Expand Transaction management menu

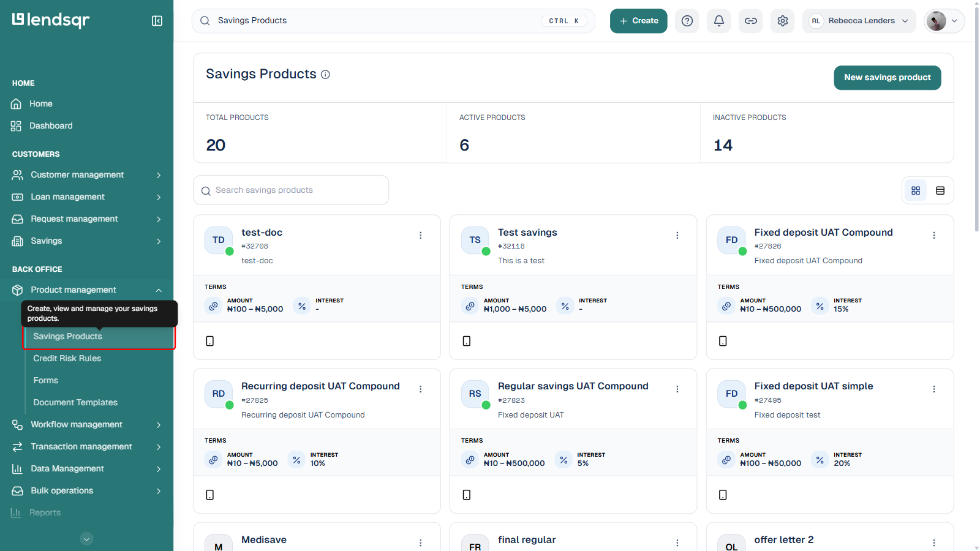point(86,447)
